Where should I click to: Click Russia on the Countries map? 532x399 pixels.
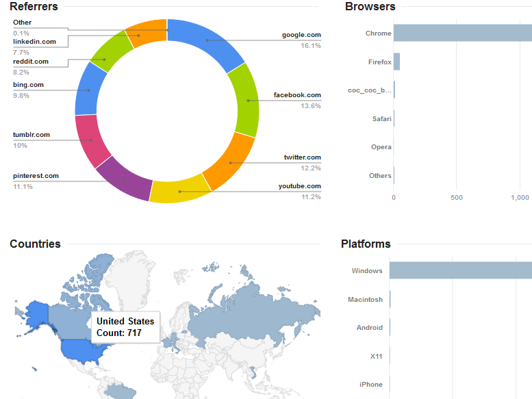tap(253, 317)
